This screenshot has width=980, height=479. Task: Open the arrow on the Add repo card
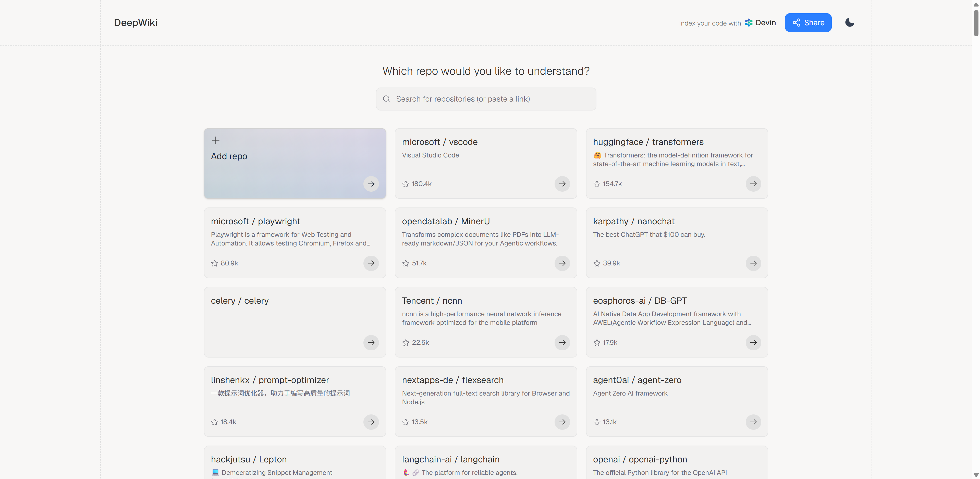tap(371, 184)
